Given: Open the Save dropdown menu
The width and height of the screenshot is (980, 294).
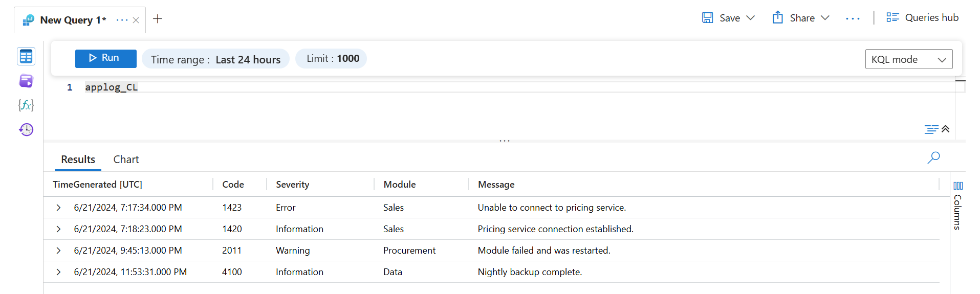Looking at the screenshot, I should click(x=750, y=18).
